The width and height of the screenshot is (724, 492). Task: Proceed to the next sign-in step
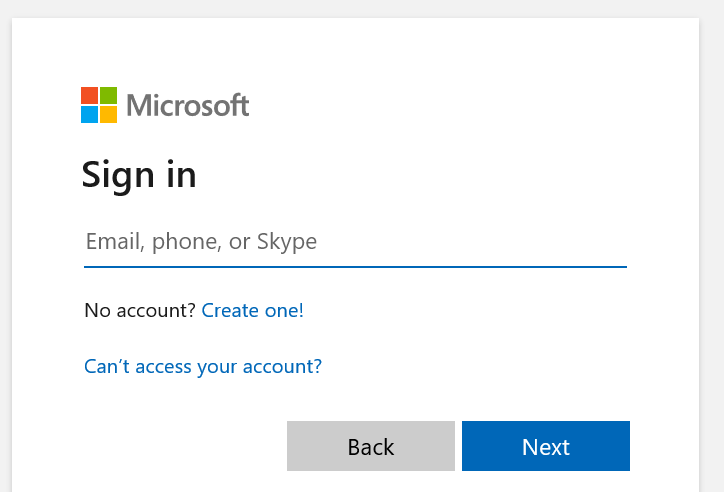point(546,446)
